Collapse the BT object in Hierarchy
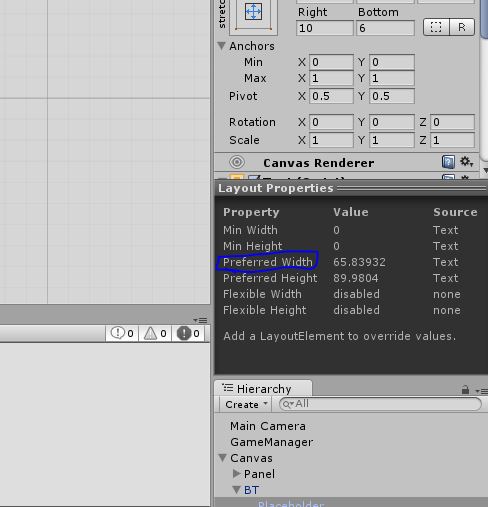488x507 pixels. (x=237, y=490)
